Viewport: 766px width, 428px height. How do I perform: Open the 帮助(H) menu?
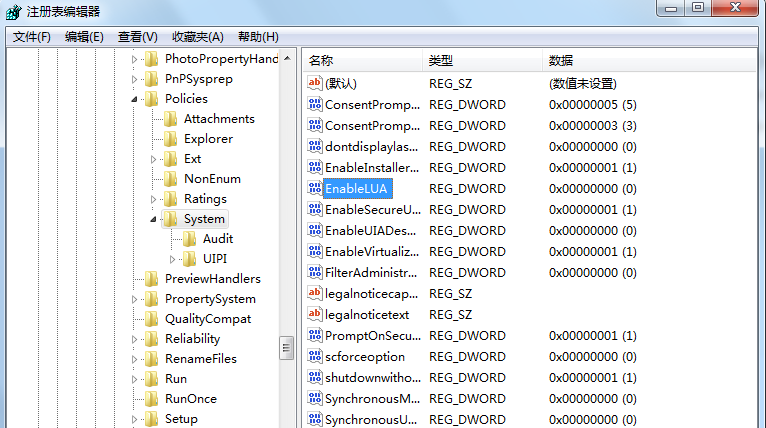258,37
